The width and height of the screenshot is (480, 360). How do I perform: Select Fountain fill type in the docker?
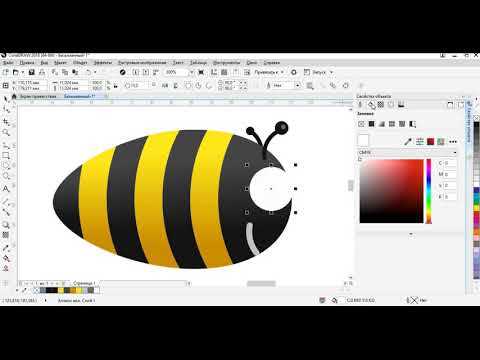click(x=382, y=124)
